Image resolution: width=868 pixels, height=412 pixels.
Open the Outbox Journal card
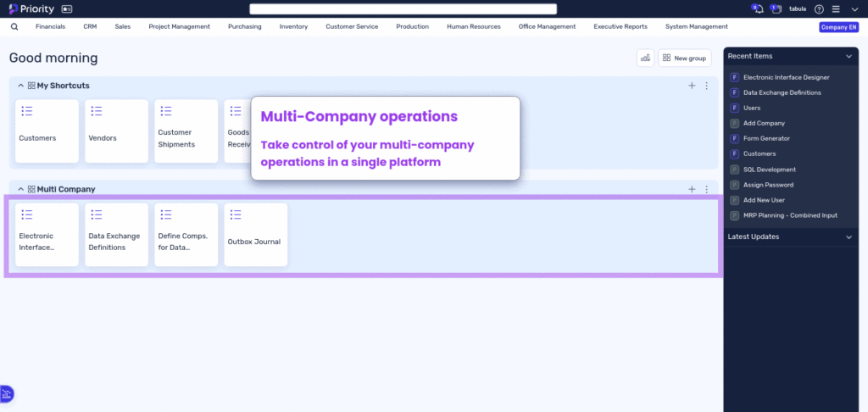256,235
